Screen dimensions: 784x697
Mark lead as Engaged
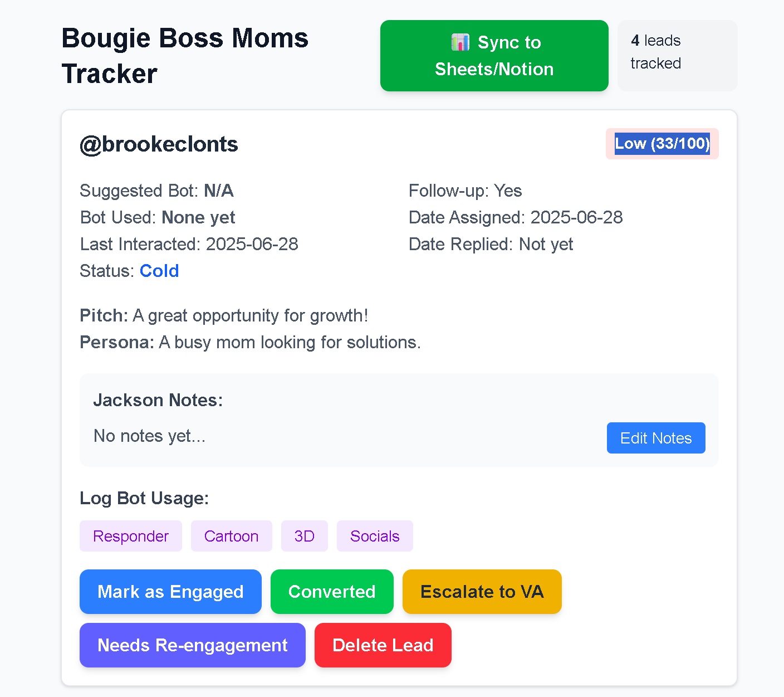170,592
